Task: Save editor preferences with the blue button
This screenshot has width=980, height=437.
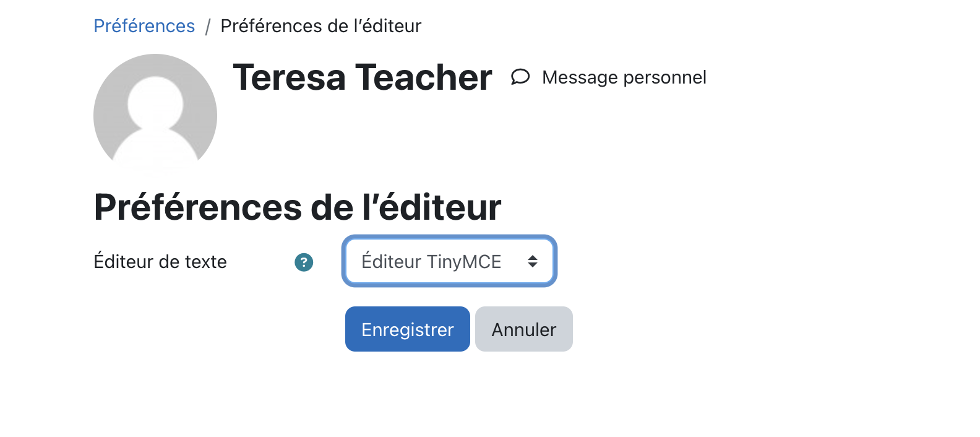Action: [x=408, y=329]
